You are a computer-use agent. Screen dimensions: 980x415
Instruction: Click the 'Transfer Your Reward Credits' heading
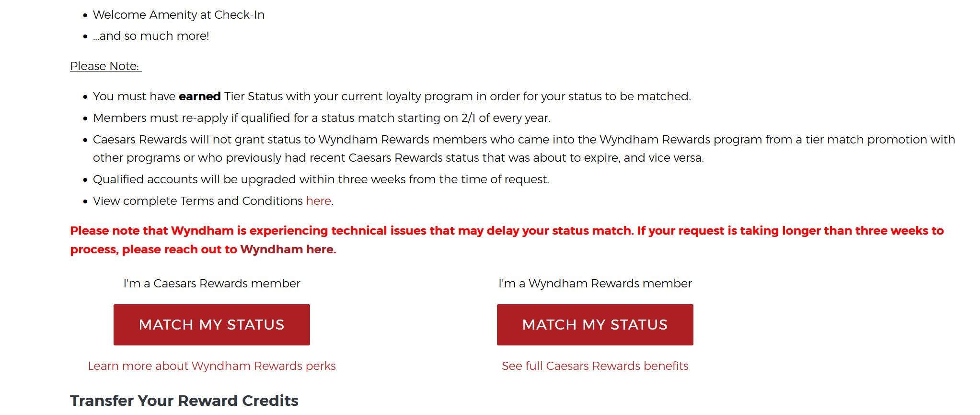pyautogui.click(x=184, y=401)
